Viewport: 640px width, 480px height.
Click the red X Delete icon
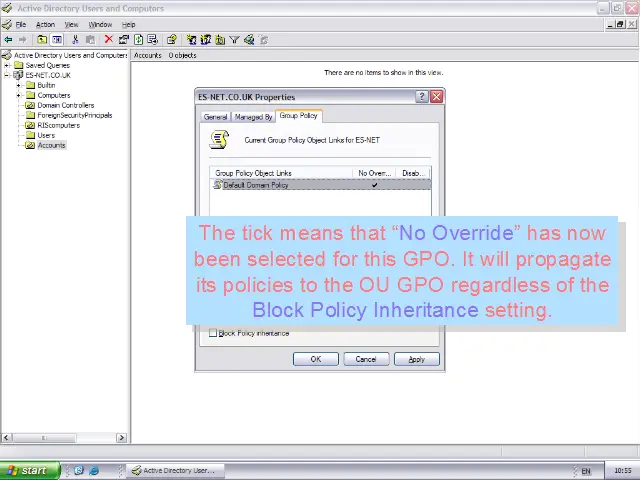[x=108, y=39]
